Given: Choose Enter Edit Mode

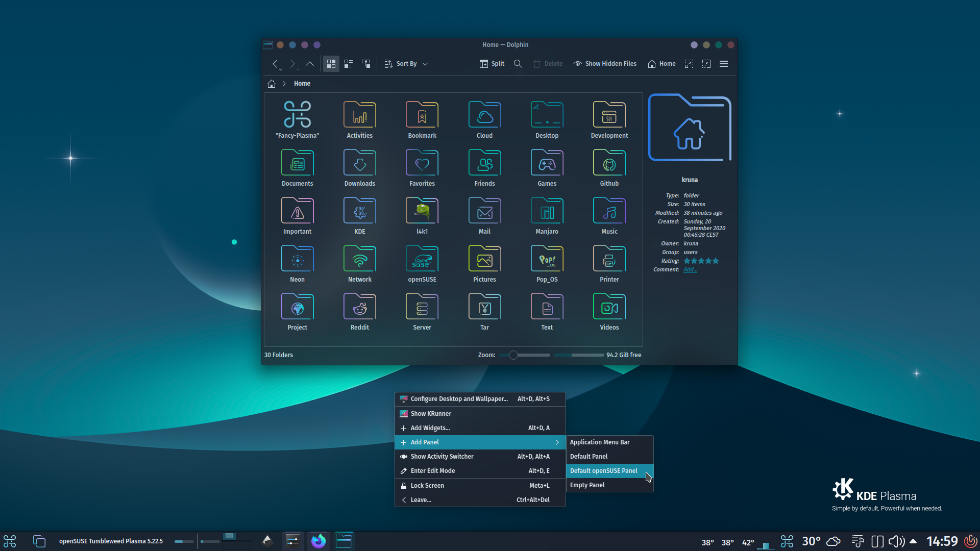Looking at the screenshot, I should (480, 471).
